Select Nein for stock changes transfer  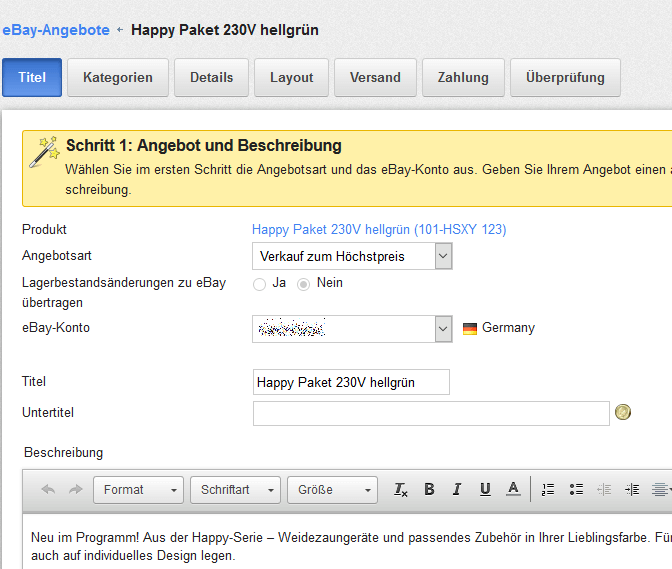click(x=303, y=284)
